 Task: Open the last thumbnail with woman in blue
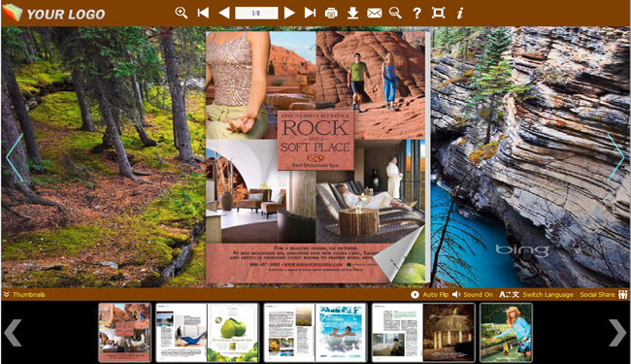click(x=506, y=333)
